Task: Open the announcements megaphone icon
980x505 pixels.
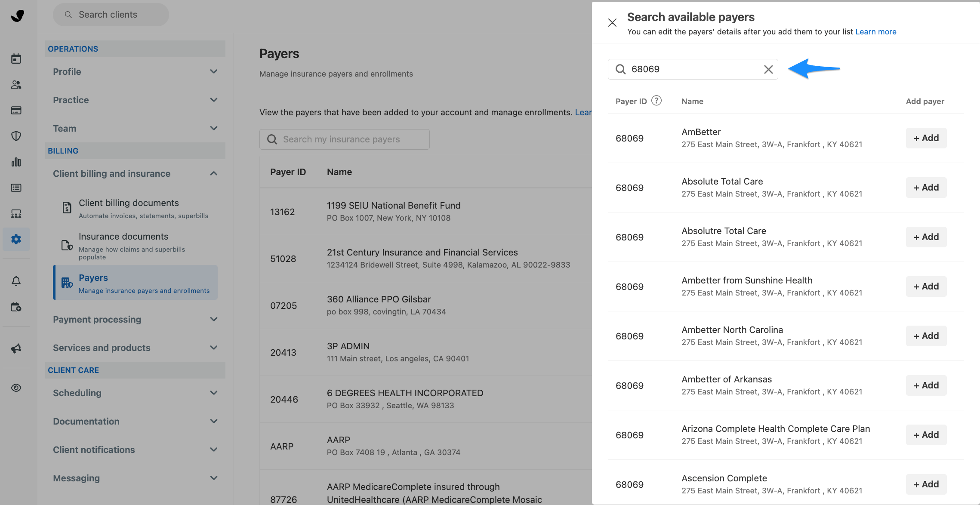Action: (x=16, y=348)
